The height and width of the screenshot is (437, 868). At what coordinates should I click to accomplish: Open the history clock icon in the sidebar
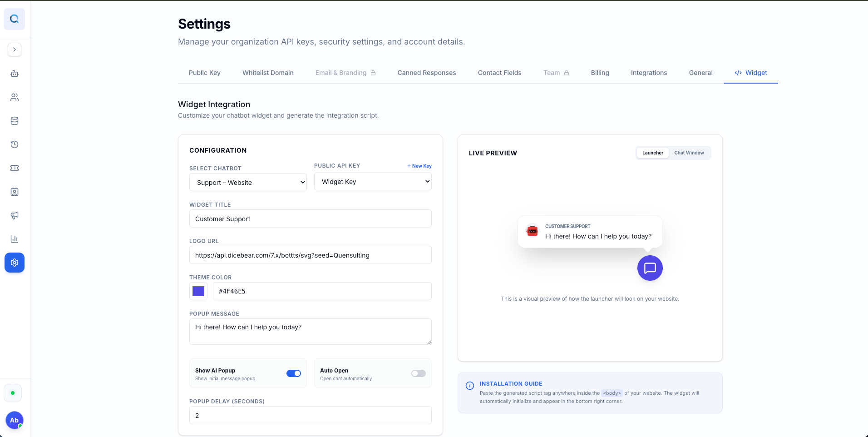click(15, 144)
